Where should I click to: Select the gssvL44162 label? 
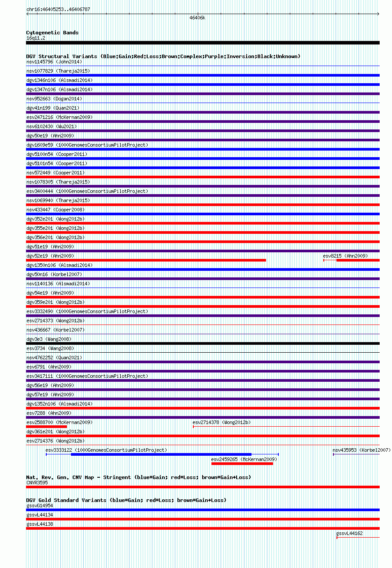[350, 533]
